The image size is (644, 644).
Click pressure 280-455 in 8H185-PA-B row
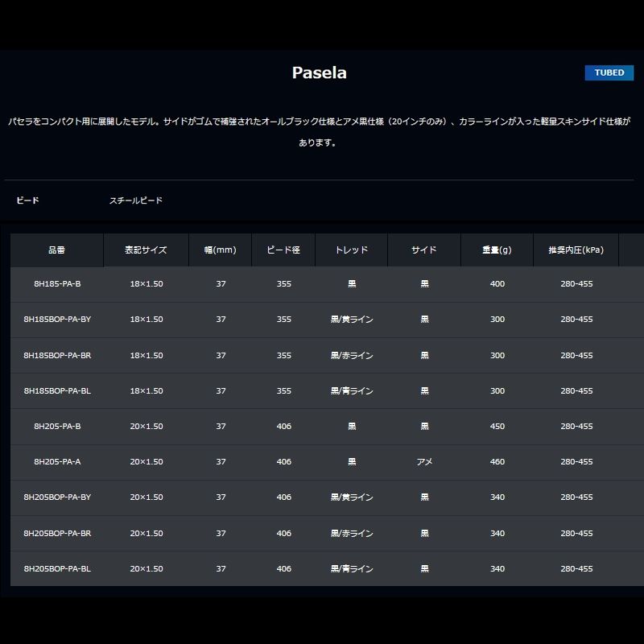coord(576,284)
